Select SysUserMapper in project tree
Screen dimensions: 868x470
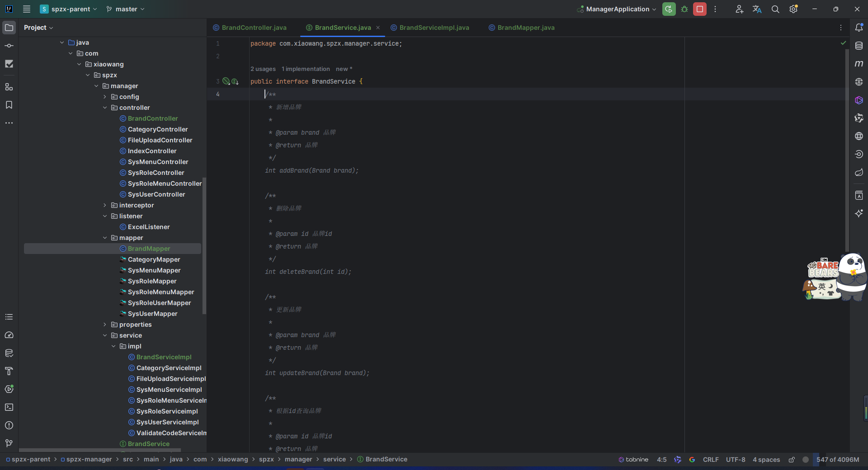pyautogui.click(x=153, y=314)
